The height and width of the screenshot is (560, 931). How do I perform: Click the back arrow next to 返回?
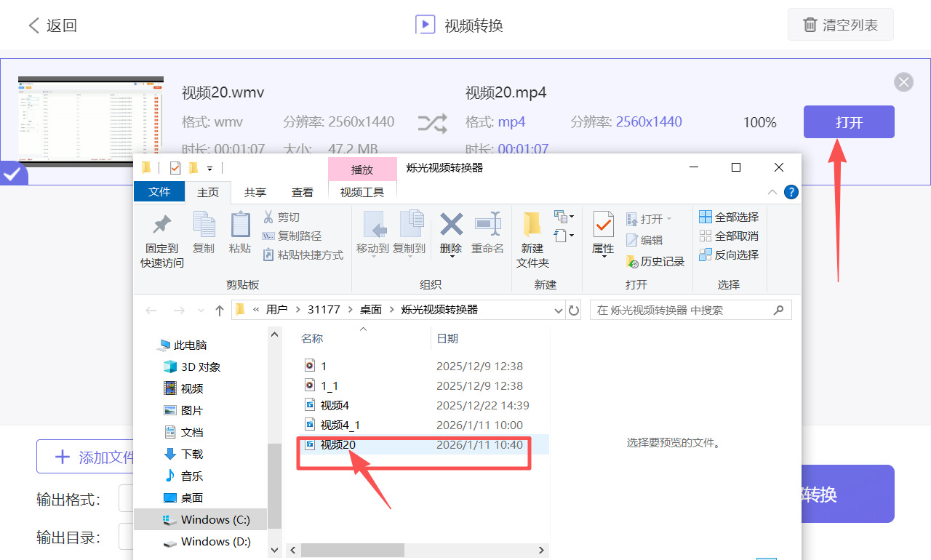tap(34, 24)
